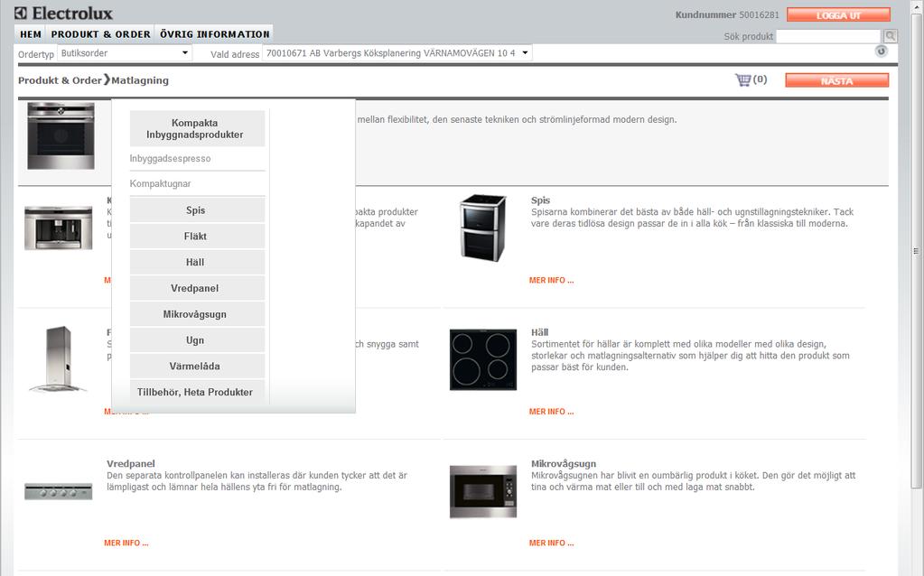Open the HEM menu
The height and width of the screenshot is (576, 924).
coord(31,34)
